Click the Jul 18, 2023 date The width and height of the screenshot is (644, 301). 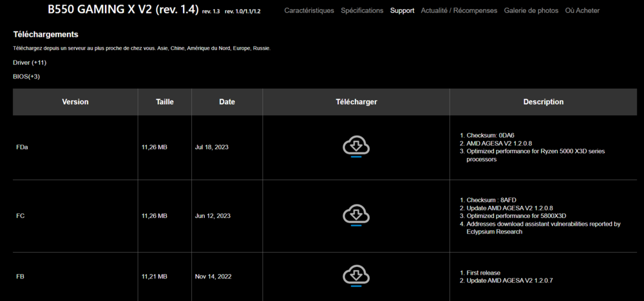[211, 147]
